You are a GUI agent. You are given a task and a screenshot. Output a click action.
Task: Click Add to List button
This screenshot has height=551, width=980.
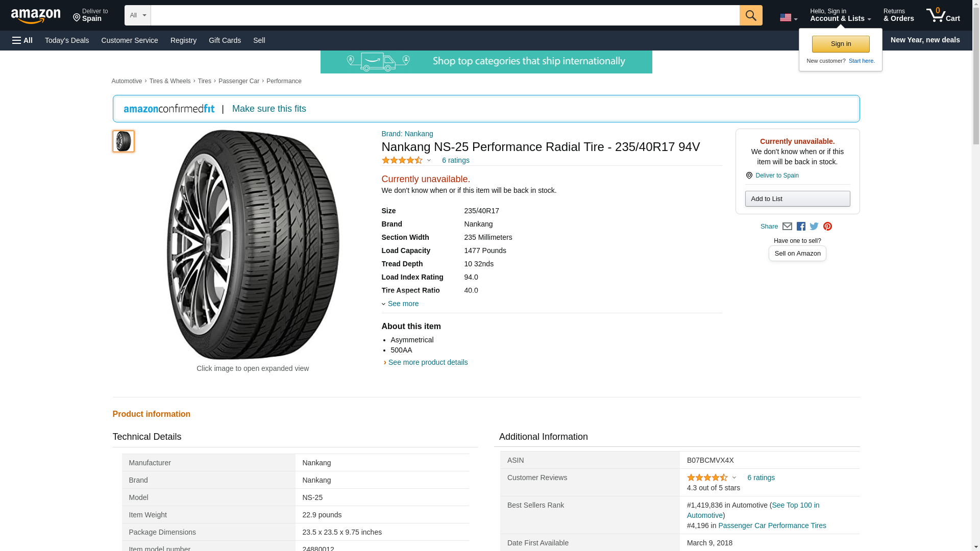(797, 198)
